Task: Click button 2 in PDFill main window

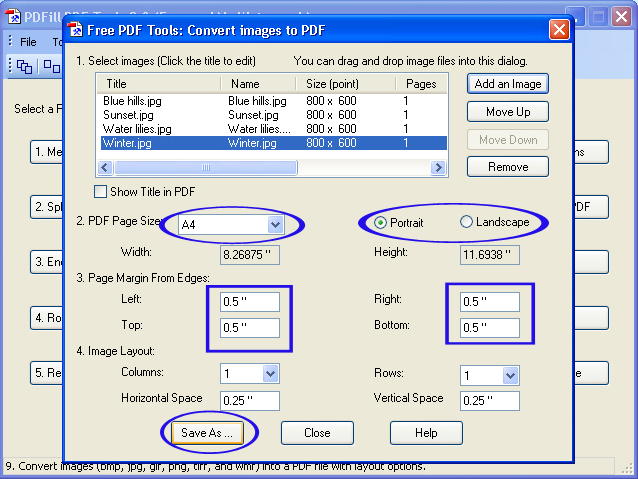Action: coord(47,207)
